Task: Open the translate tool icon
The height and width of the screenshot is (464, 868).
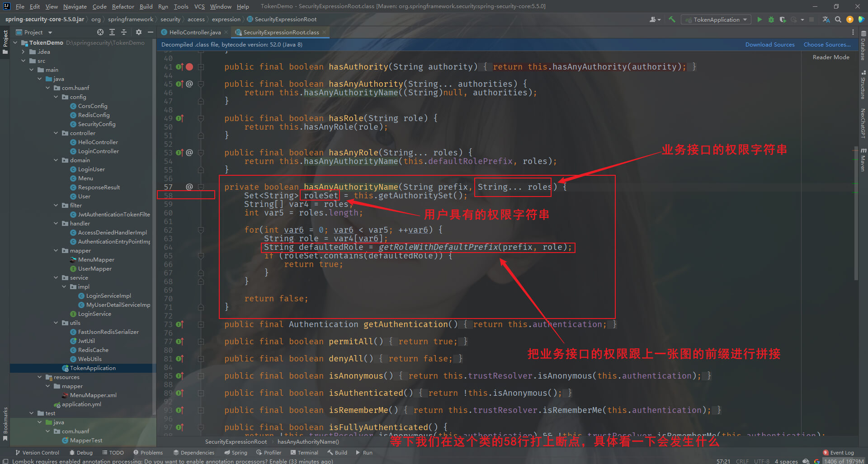Action: pos(826,19)
